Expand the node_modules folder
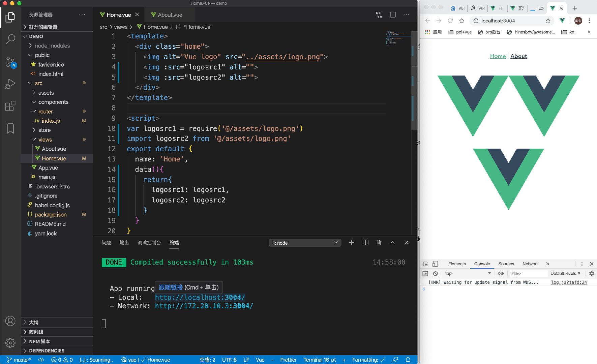Image resolution: width=597 pixels, height=364 pixels. click(52, 46)
